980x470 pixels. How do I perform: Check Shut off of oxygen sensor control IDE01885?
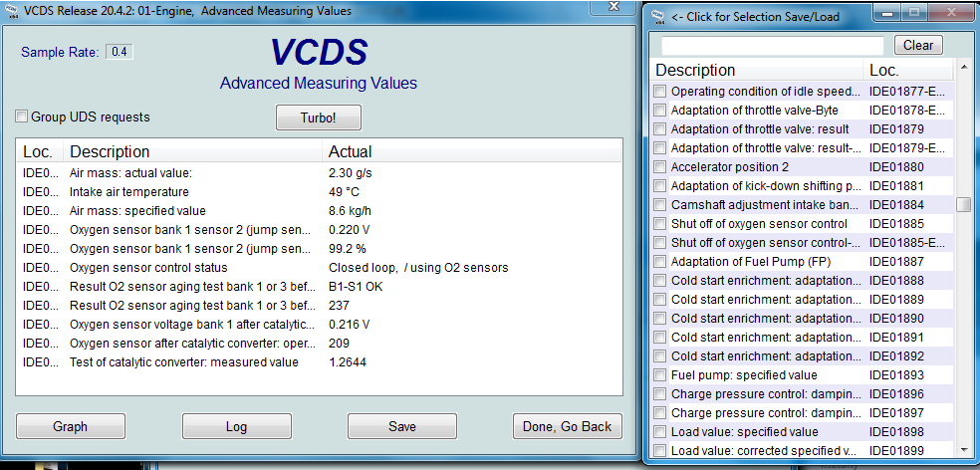660,224
